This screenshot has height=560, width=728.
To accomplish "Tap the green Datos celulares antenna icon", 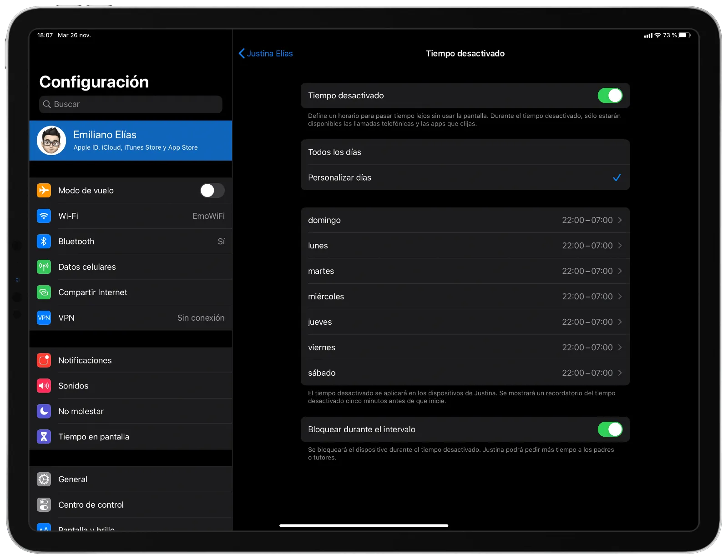I will click(44, 267).
